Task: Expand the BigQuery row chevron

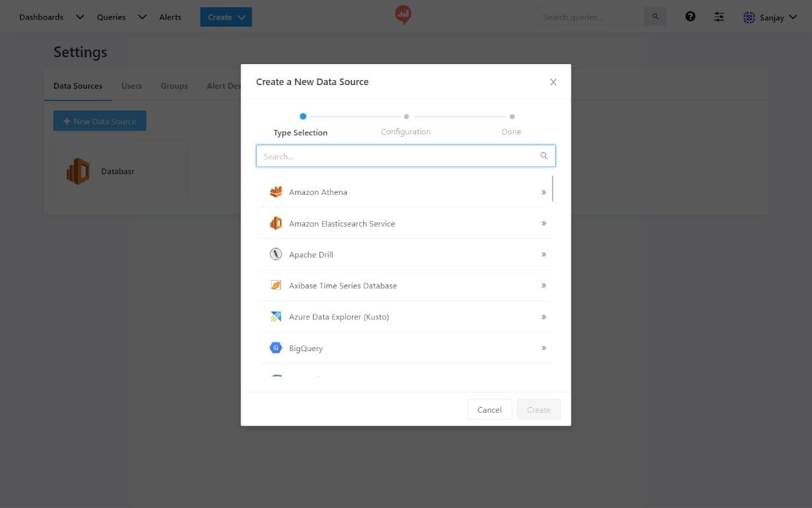Action: (543, 347)
